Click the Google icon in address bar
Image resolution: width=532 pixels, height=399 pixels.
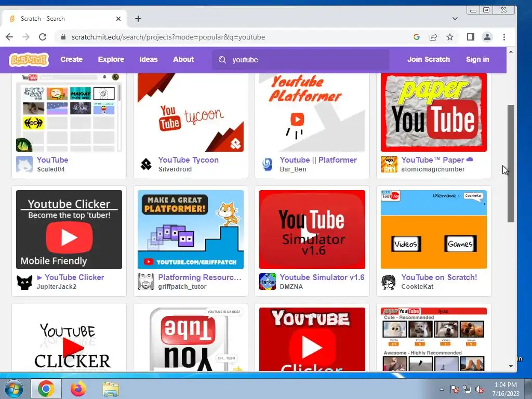point(417,37)
